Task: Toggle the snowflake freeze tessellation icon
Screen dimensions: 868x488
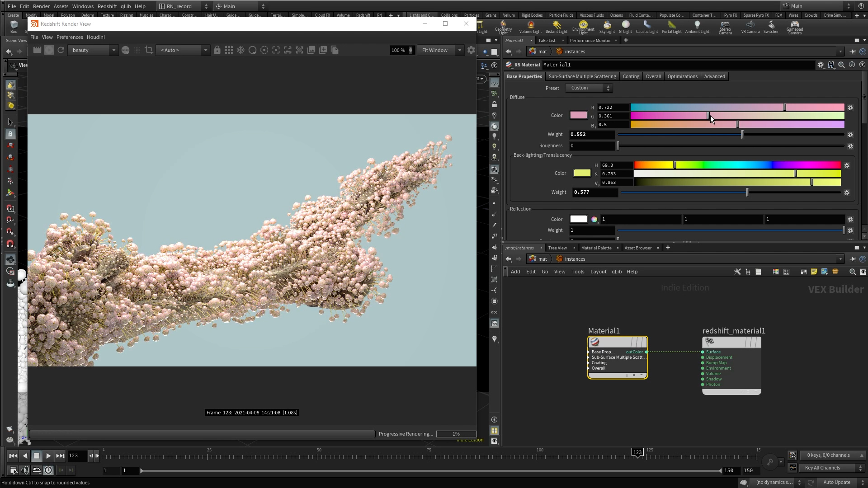Action: coord(241,50)
